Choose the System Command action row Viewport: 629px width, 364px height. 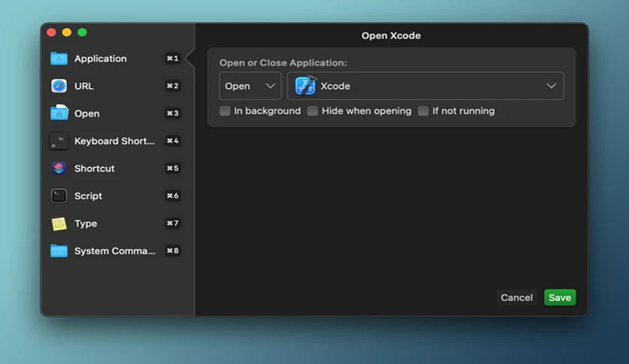(x=117, y=250)
